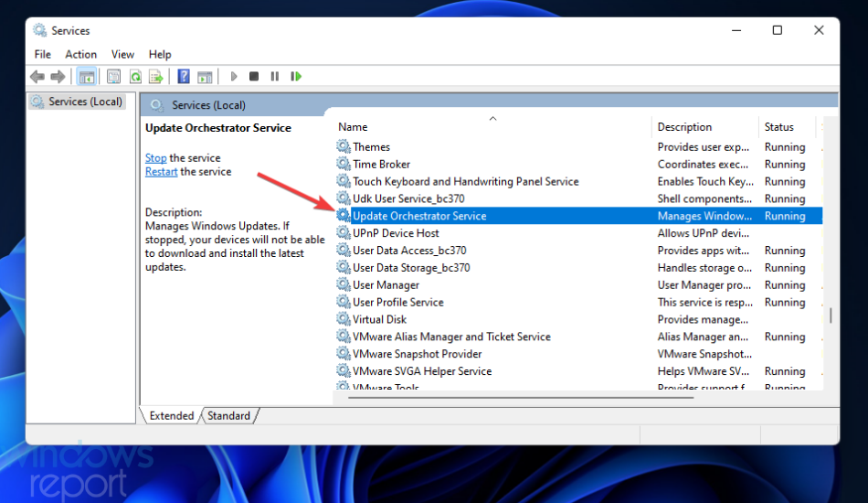Toggle Show/Hide Console Tree toolbar icon

pyautogui.click(x=87, y=77)
